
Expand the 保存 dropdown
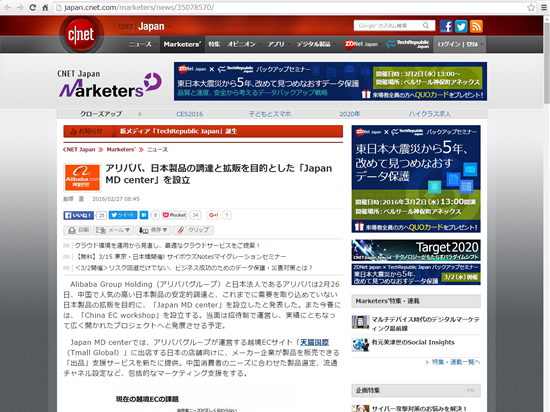pos(153,230)
